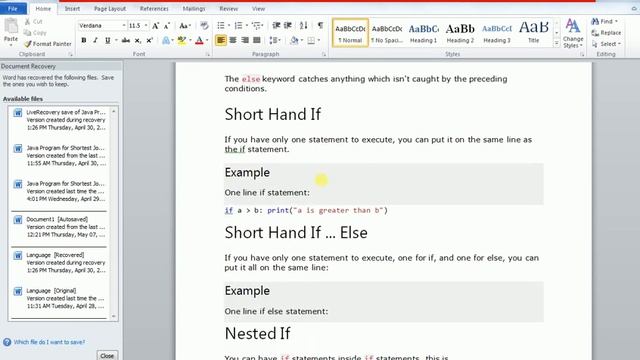640x360 pixels.
Task: Switch to the Page Layout tab
Action: point(110,9)
